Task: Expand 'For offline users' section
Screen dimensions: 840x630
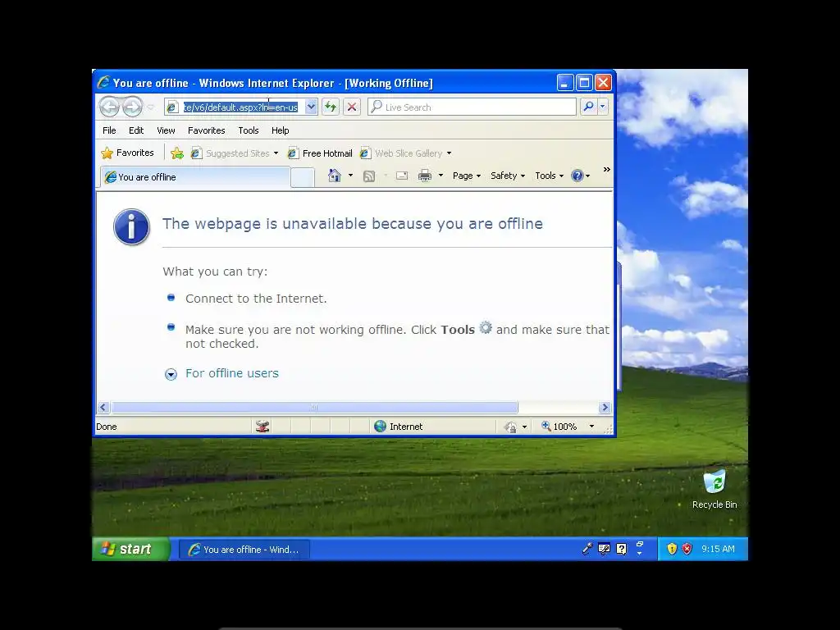Action: [x=171, y=374]
